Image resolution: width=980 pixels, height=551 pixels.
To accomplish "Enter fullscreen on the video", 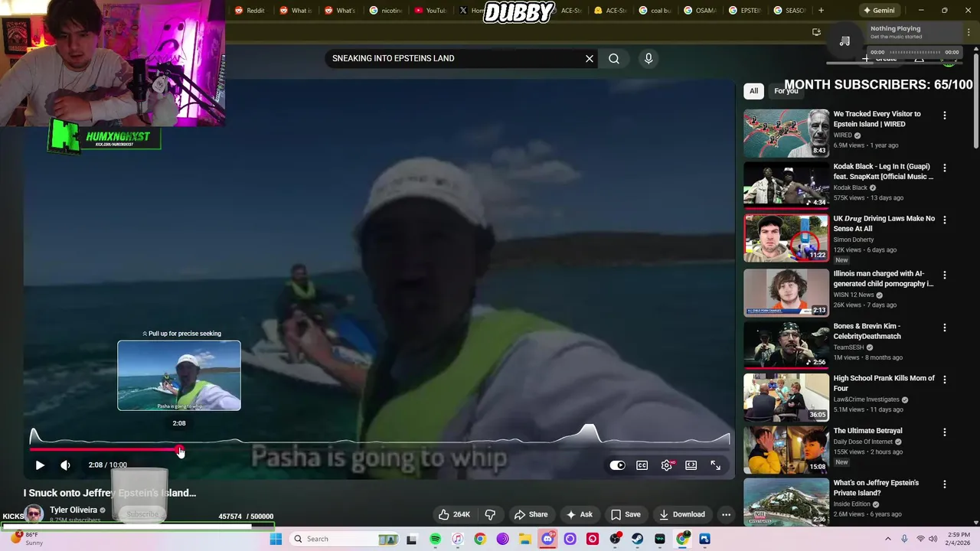I will click(715, 465).
